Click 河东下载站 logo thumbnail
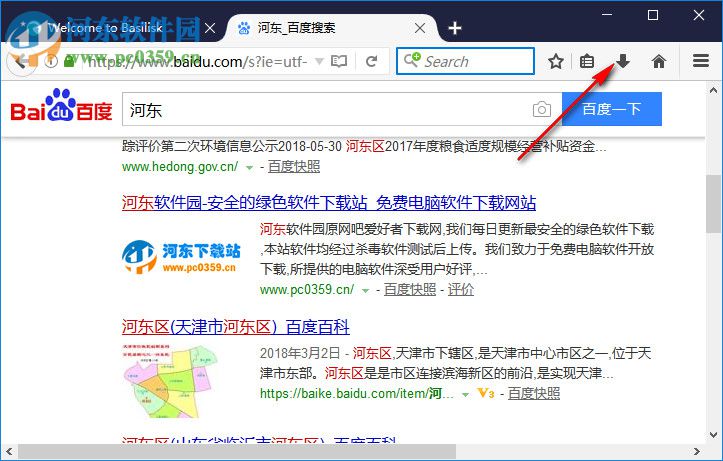Viewport: 723px width, 461px height. [x=181, y=257]
